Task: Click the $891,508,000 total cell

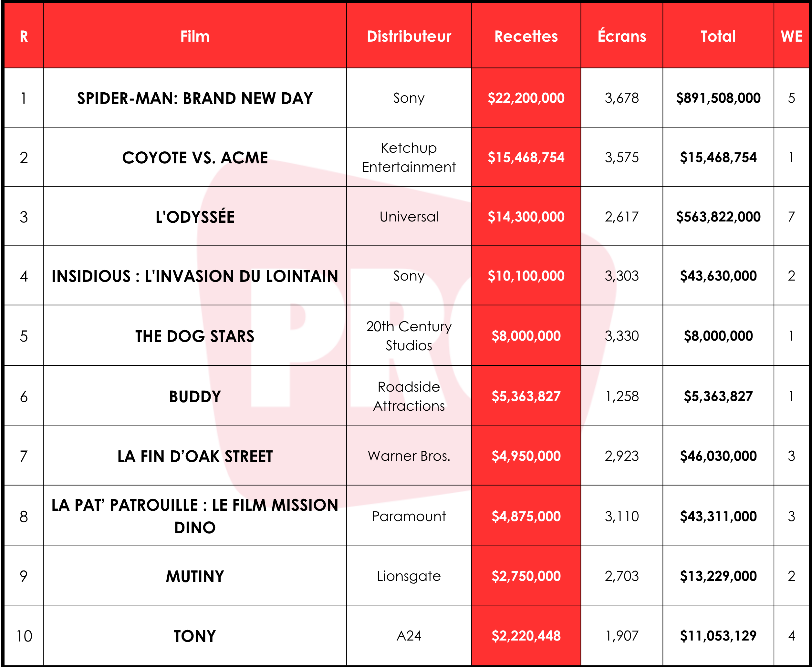Action: coord(718,98)
